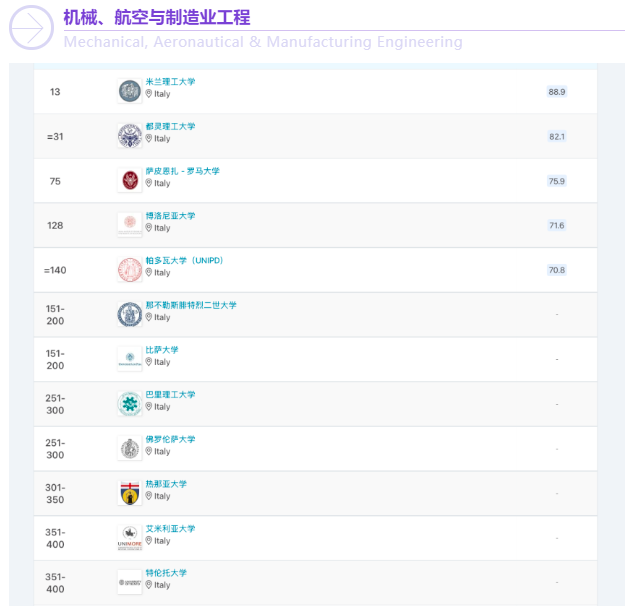Click rank value =140
This screenshot has height=606, width=638.
pos(55,270)
